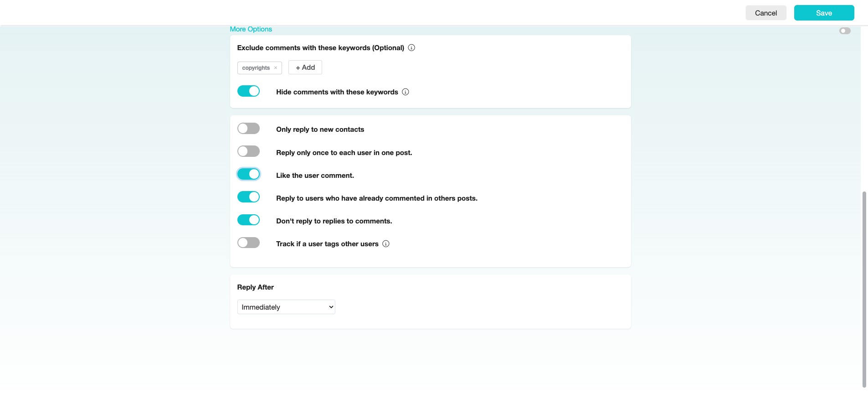
Task: Disable Don't reply to replies toggle
Action: 248,220
